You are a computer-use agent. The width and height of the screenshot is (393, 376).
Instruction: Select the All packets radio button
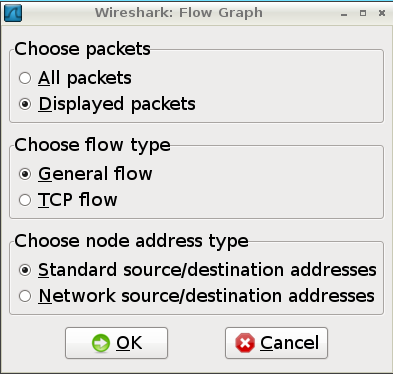click(25, 78)
